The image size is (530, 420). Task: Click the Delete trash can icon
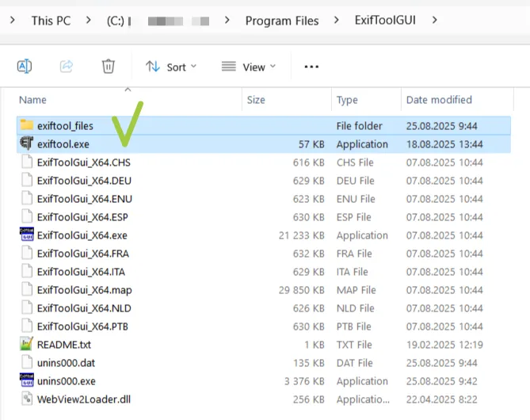point(109,67)
